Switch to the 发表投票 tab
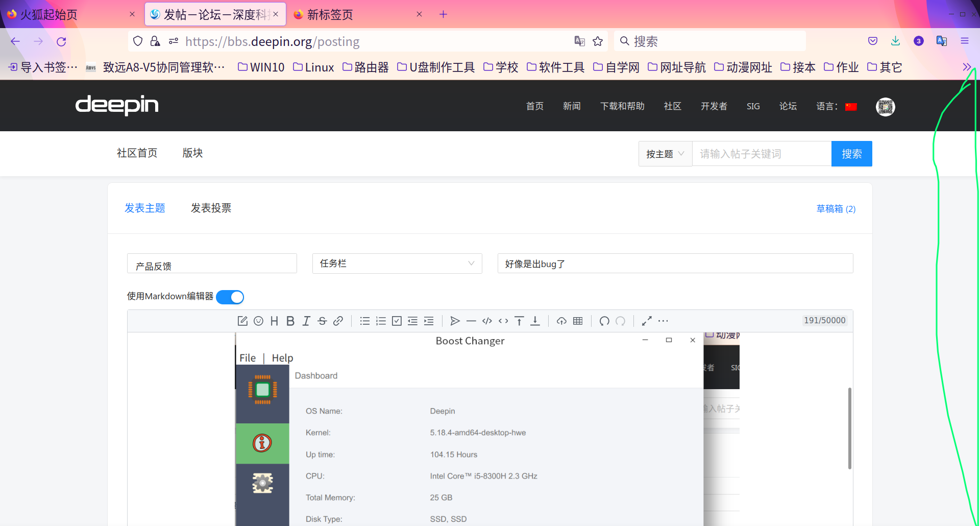Screen dimensions: 980x526 211,207
